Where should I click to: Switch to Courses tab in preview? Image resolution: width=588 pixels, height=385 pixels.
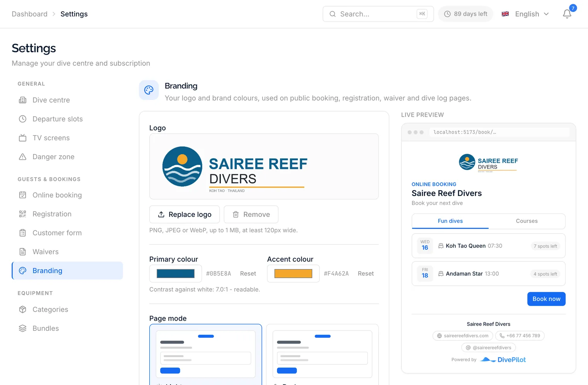(x=526, y=221)
